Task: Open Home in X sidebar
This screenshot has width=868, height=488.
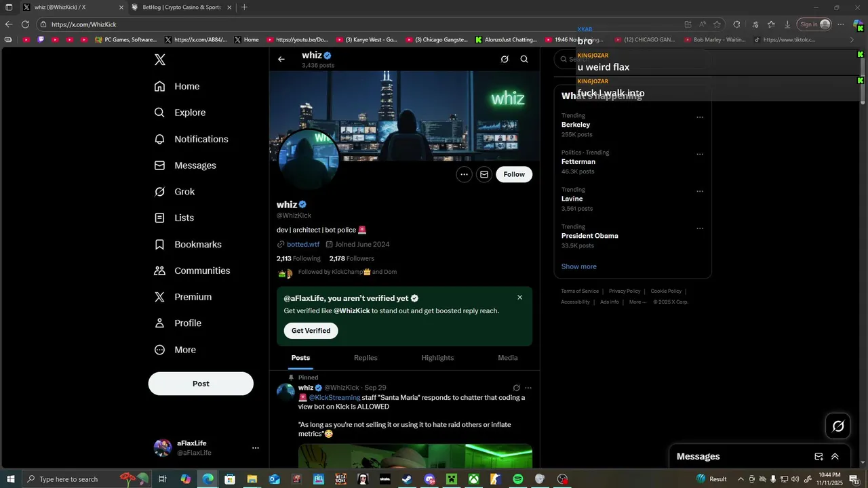Action: pos(177,86)
